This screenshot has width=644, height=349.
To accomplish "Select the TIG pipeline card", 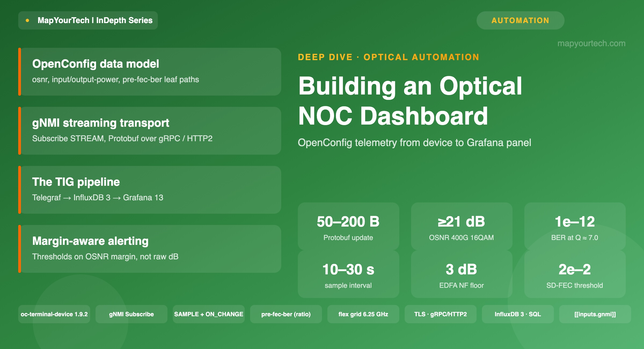I will pos(150,190).
